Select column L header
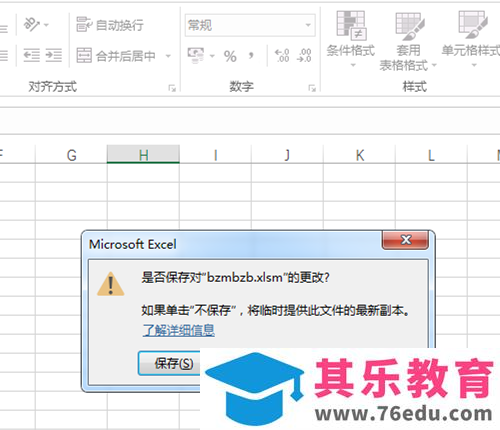This screenshot has height=430, width=500. point(431,155)
